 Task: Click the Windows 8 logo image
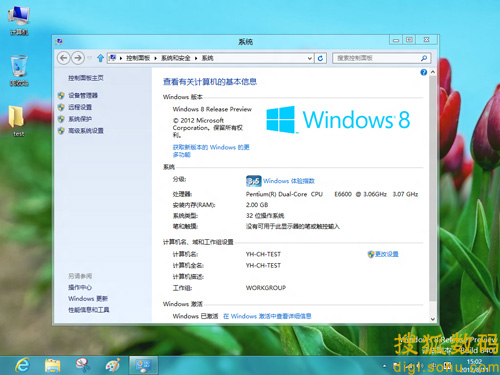[x=338, y=120]
